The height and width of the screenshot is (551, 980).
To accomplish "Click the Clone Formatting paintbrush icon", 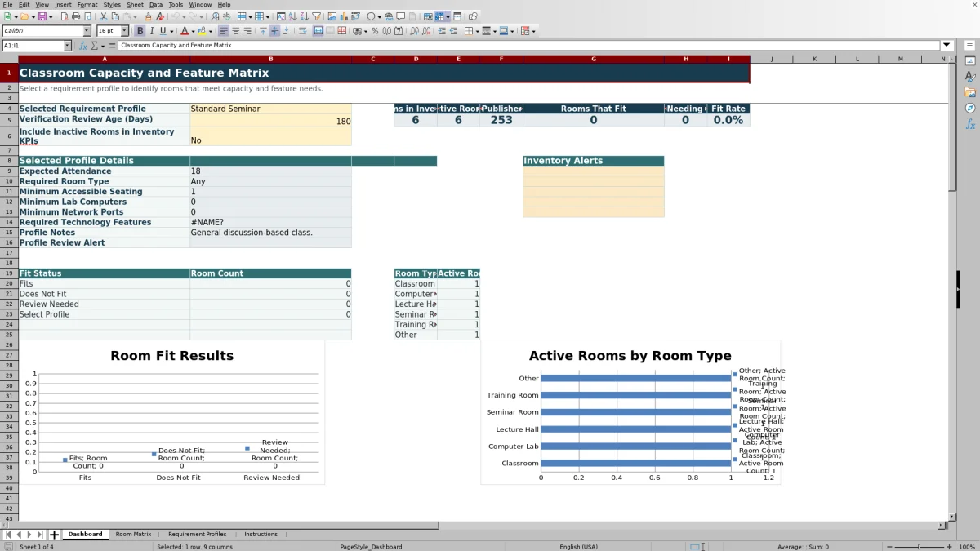I will (148, 16).
